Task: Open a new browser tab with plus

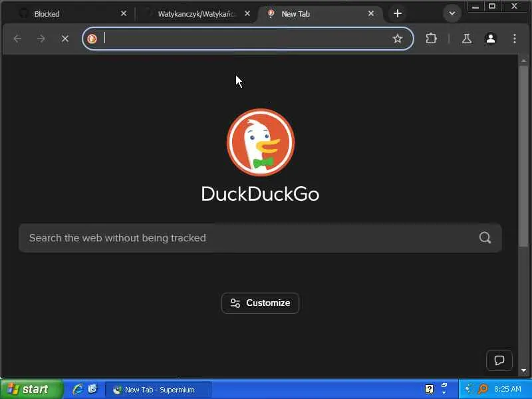Action: coord(398,13)
